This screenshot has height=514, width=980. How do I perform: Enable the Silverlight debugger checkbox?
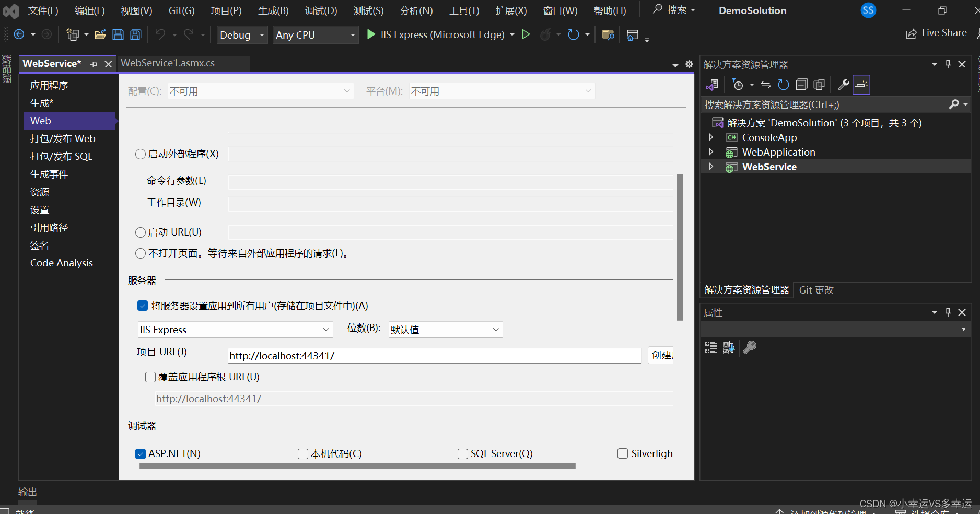click(x=623, y=453)
